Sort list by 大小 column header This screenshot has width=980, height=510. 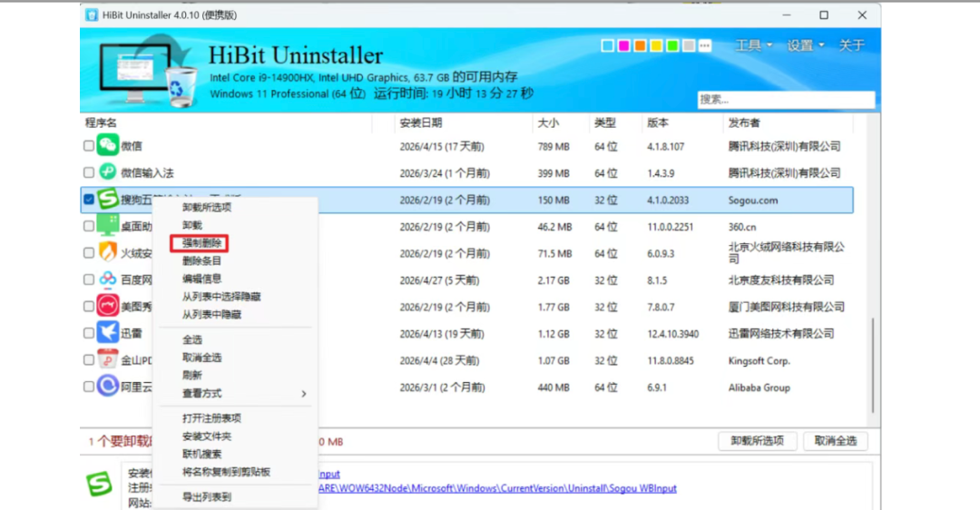click(x=548, y=123)
